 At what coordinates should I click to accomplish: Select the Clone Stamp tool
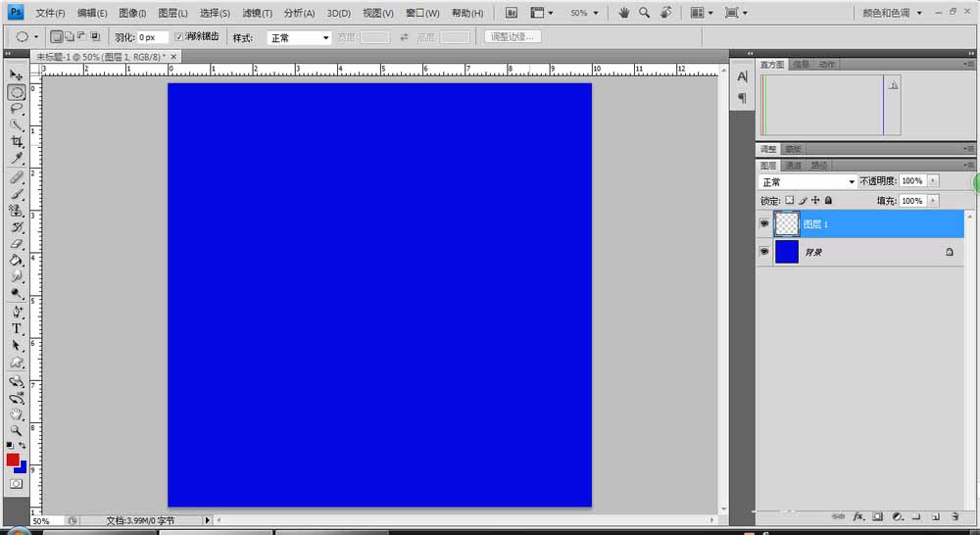17,211
